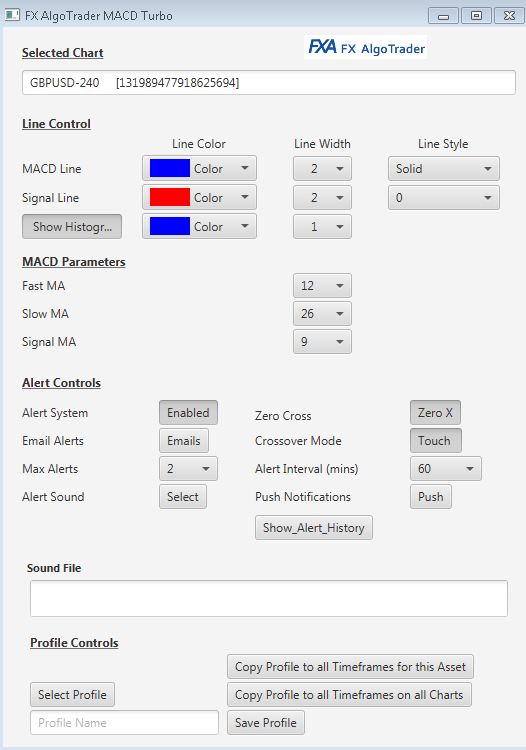Toggle the Show Histogram button
526x750 pixels.
72,226
